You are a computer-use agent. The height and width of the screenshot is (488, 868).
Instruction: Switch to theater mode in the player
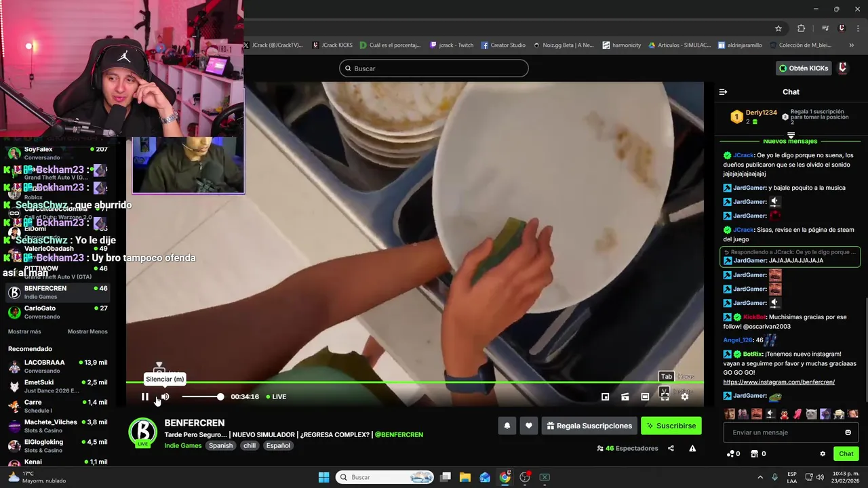tap(645, 396)
